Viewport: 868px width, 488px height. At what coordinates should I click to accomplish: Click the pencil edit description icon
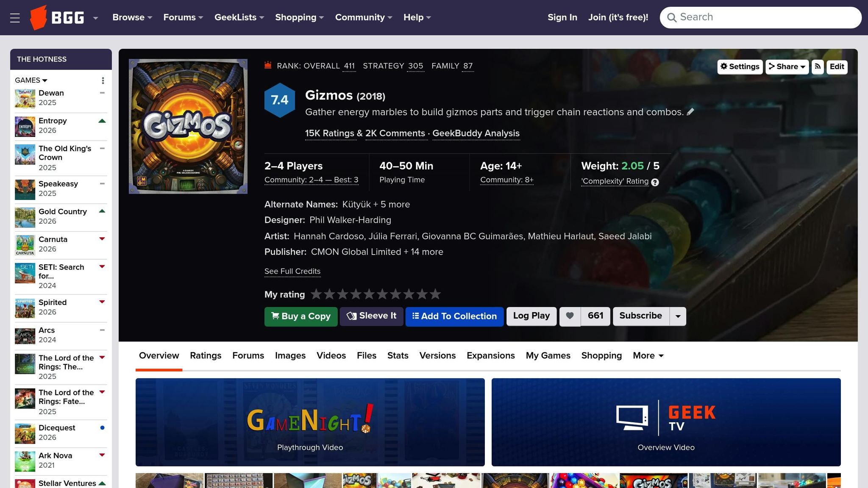coord(690,112)
